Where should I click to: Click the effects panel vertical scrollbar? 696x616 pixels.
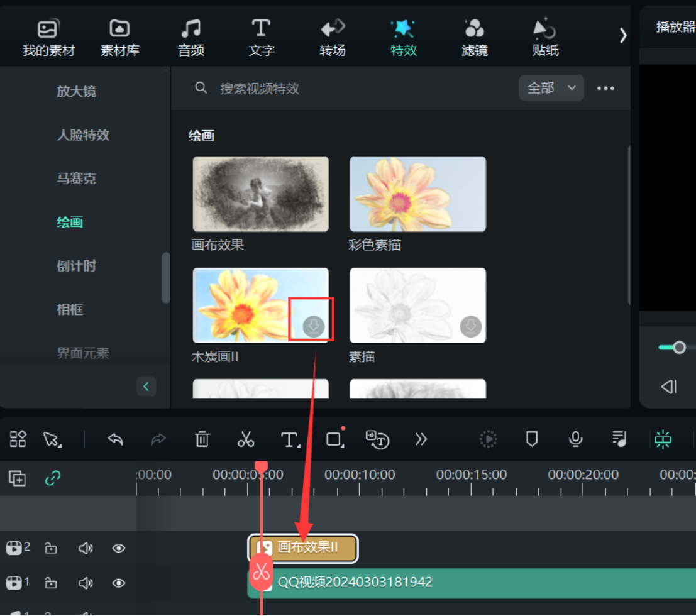click(629, 225)
